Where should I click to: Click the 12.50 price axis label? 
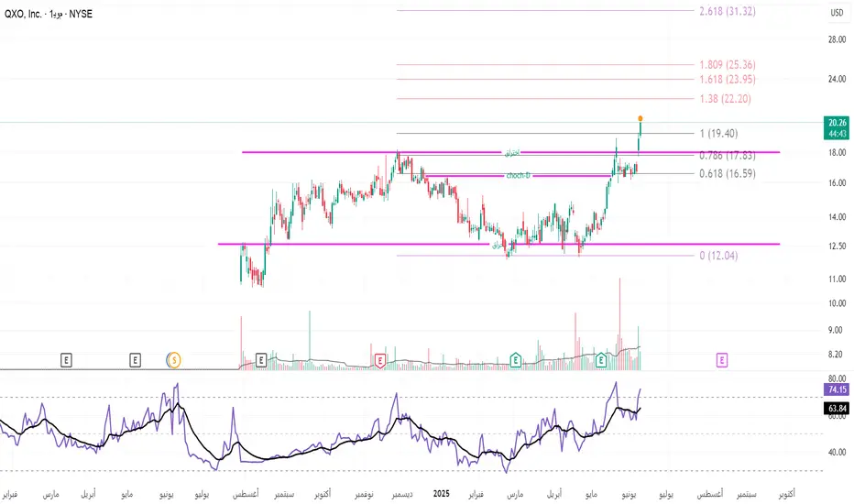point(837,247)
